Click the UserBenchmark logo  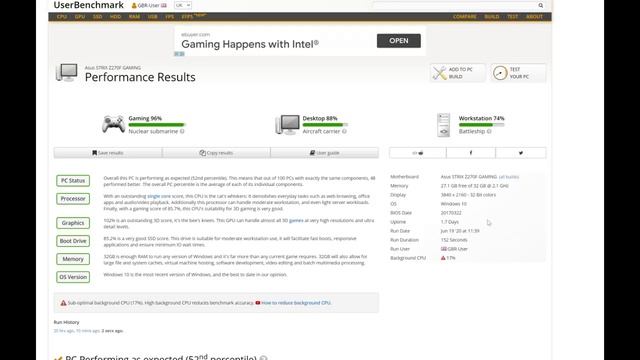(89, 5)
